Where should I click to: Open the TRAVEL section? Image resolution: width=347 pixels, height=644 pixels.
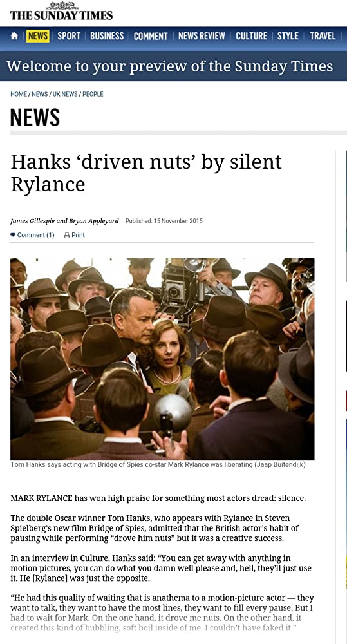click(323, 36)
